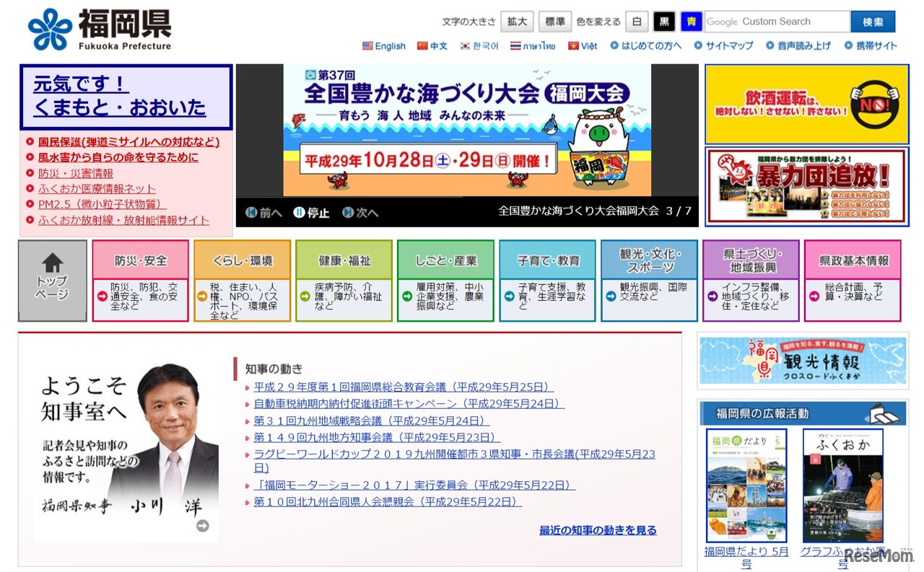Open the 県土づくり・地域振興 category
924x572 pixels.
[x=751, y=281]
